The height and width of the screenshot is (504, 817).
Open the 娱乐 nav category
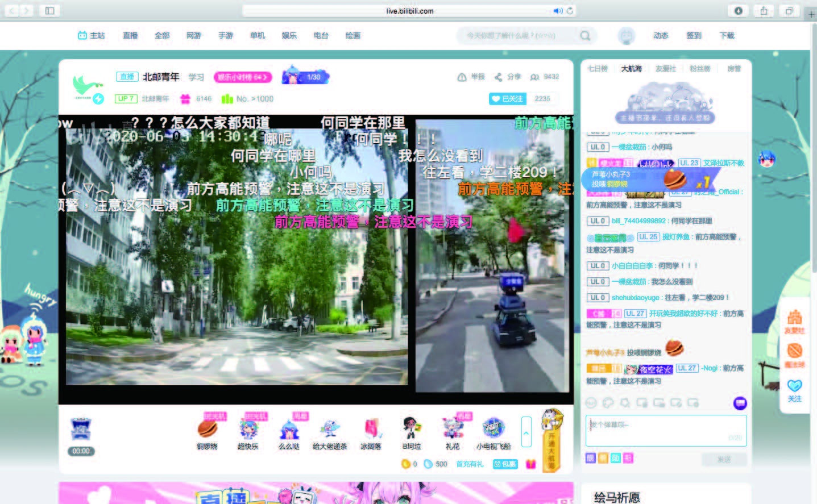click(289, 35)
